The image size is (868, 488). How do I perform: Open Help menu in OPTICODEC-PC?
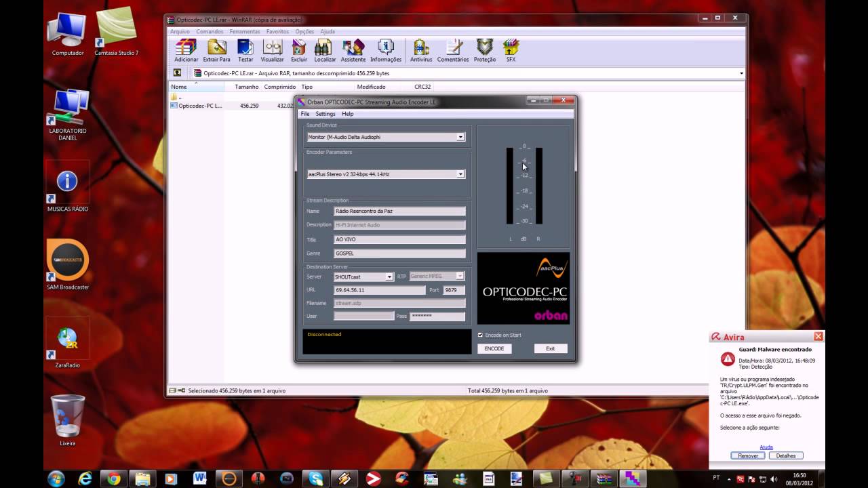click(x=348, y=114)
